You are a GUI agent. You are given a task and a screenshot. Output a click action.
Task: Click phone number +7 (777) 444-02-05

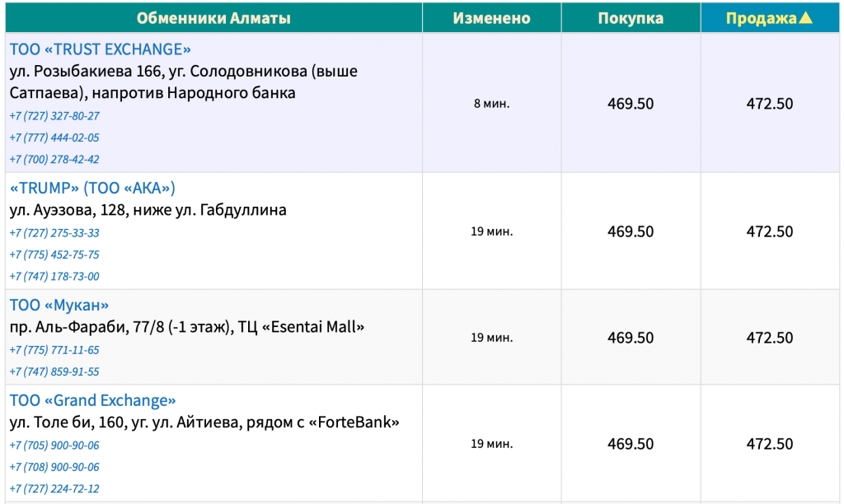point(54,138)
